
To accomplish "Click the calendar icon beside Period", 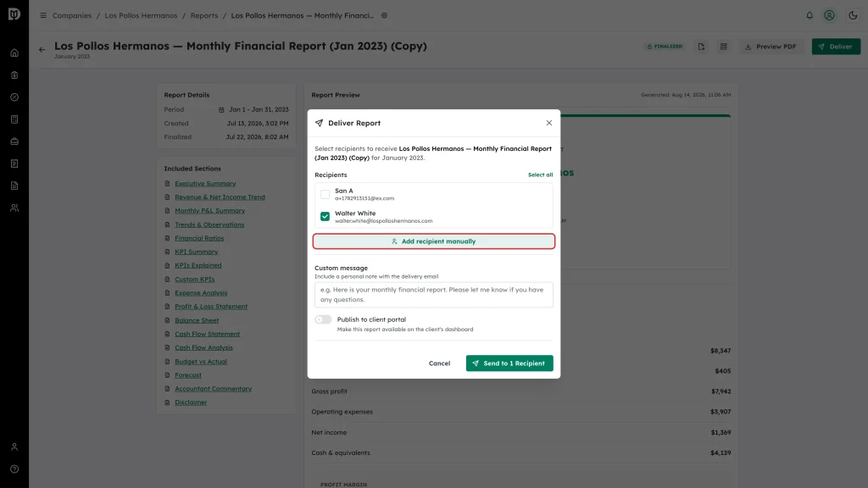I will coord(221,109).
